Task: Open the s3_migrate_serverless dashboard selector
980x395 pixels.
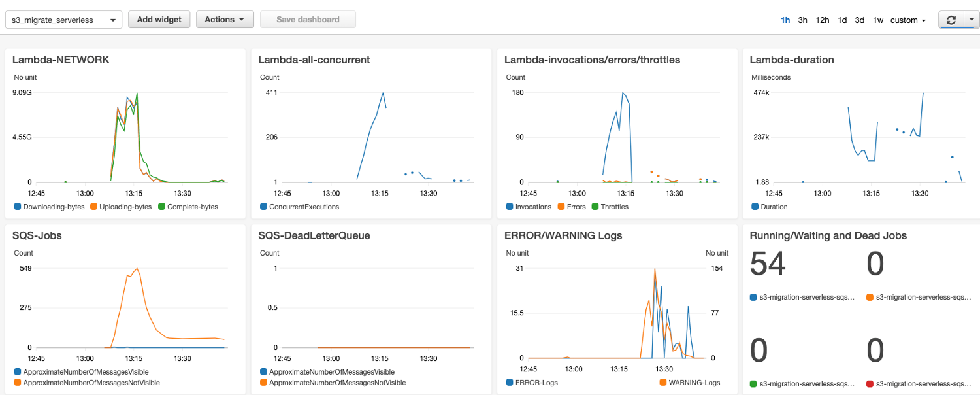Action: point(63,20)
